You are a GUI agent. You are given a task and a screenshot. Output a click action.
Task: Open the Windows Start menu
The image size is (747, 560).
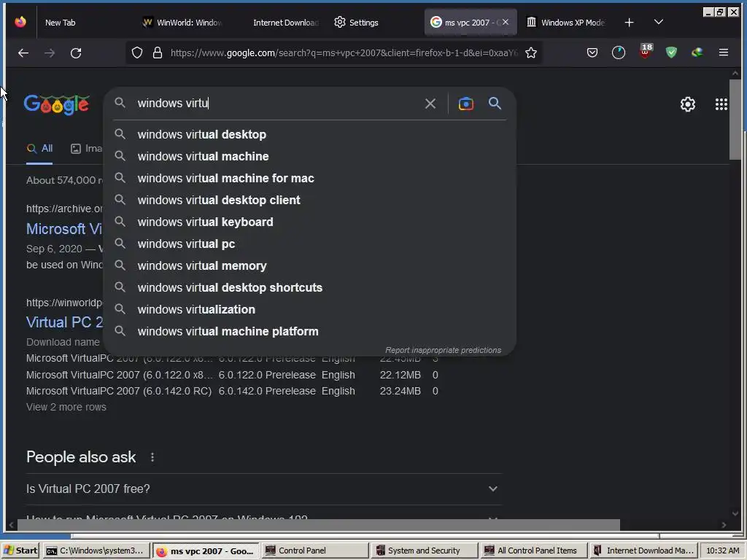[x=20, y=551]
